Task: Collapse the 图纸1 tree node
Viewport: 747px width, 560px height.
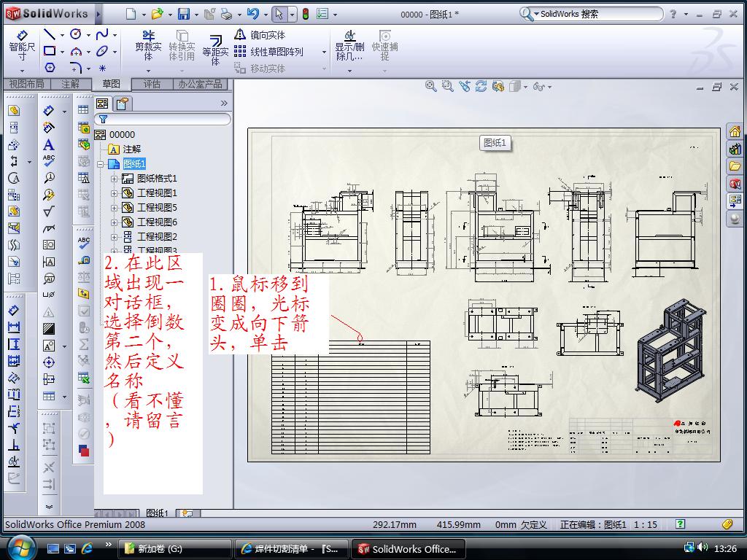Action: click(100, 164)
